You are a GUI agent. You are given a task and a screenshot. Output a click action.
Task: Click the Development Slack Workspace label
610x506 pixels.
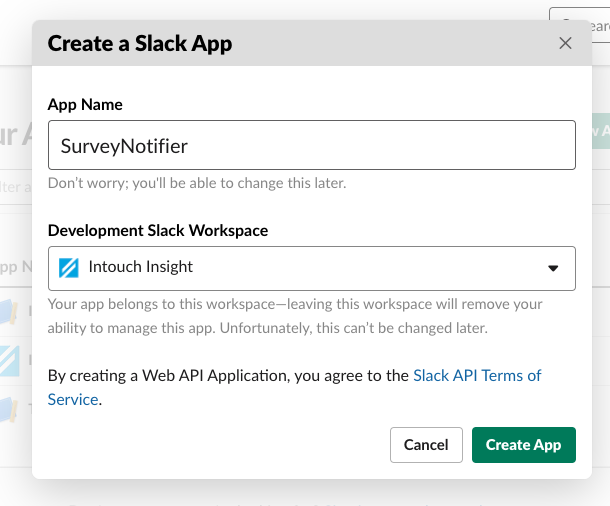point(158,230)
